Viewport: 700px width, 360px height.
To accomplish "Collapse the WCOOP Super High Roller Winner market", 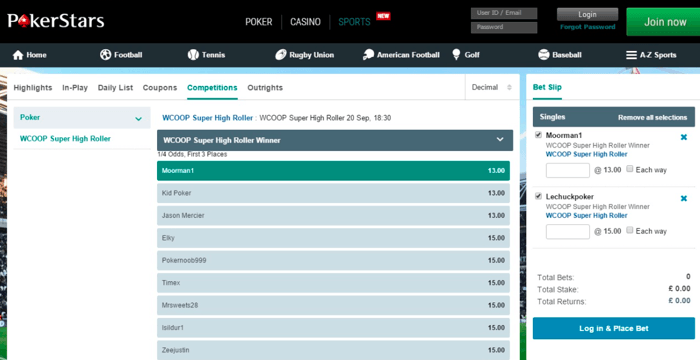I will [500, 139].
